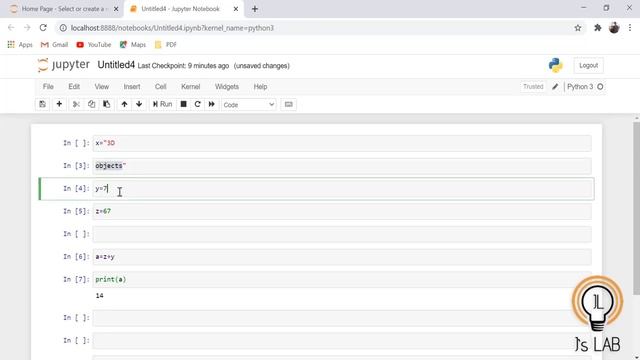Viewport: 640px width, 360px height.
Task: Click the cell containing objects"
Action: 342,166
